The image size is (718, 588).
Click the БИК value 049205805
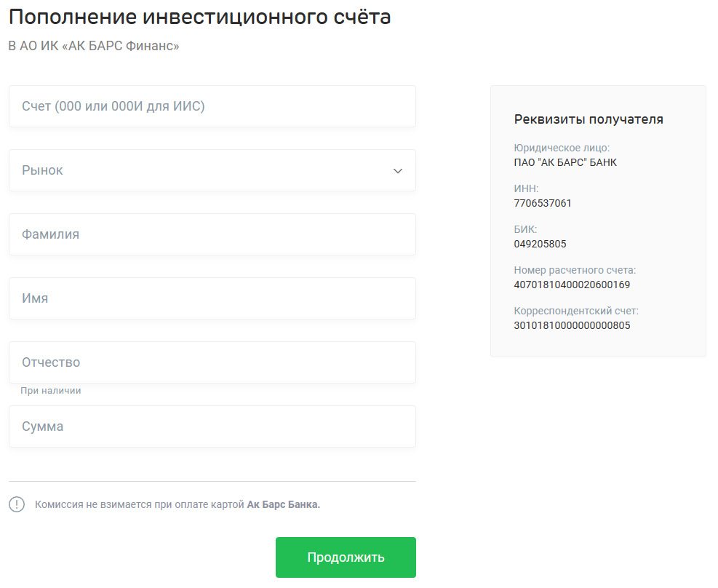coord(541,244)
